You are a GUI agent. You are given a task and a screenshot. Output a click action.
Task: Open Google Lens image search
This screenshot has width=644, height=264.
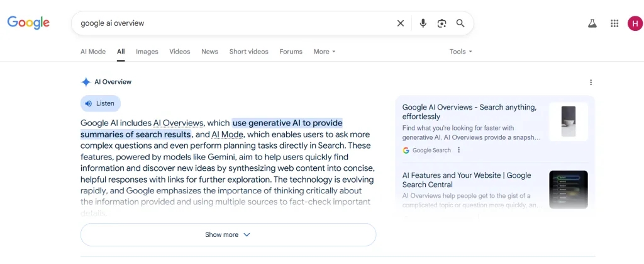[441, 23]
